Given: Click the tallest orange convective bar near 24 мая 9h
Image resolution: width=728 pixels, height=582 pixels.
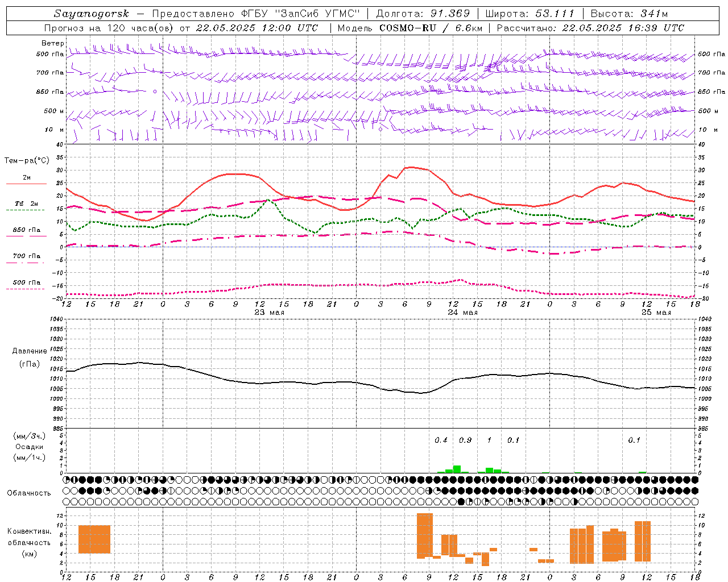Looking at the screenshot, I should coord(425,536).
